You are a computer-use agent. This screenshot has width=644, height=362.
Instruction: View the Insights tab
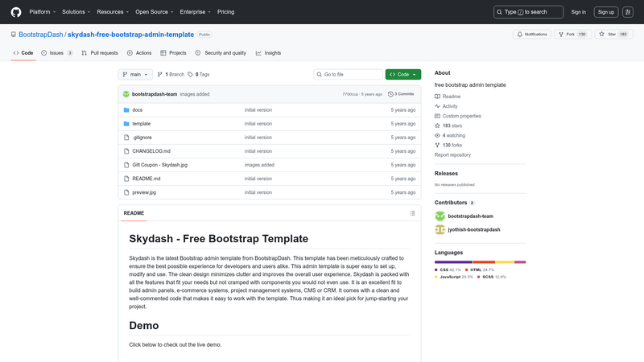tap(269, 53)
